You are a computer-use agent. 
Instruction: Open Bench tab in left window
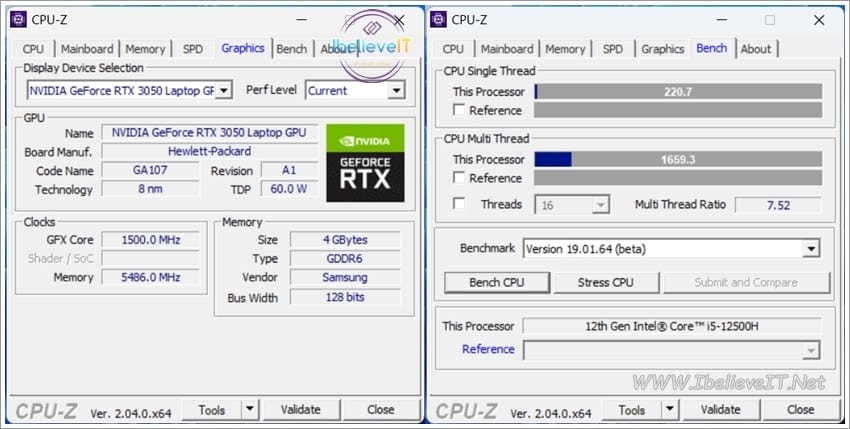tap(292, 49)
